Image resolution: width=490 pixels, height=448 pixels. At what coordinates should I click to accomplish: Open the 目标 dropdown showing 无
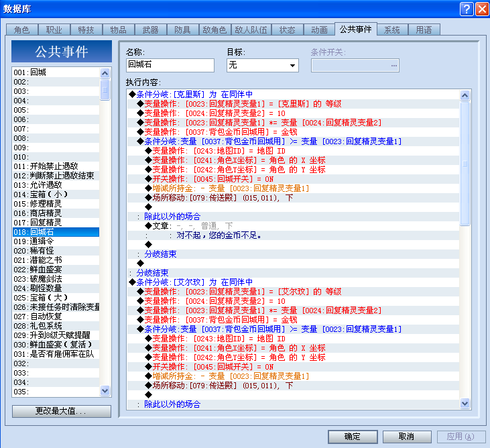click(x=263, y=65)
